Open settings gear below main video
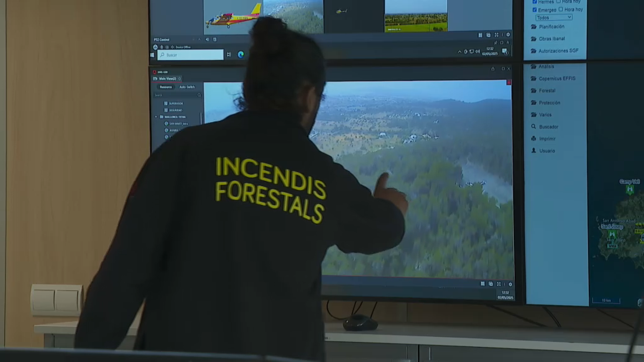 (x=511, y=284)
